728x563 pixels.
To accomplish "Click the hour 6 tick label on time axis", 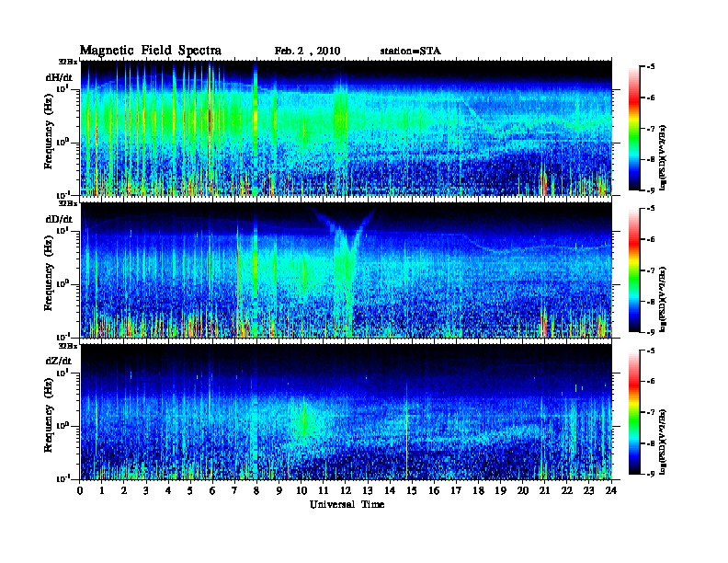I will coord(212,490).
